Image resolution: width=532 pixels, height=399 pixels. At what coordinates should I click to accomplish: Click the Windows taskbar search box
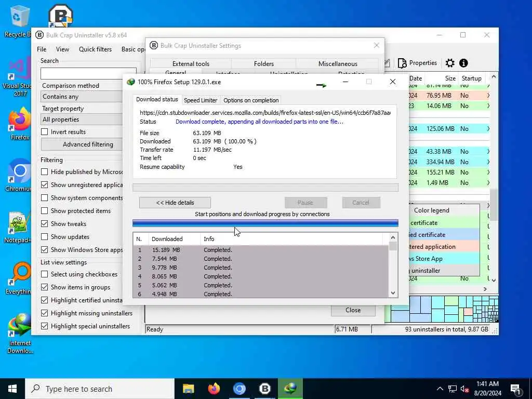[100, 389]
